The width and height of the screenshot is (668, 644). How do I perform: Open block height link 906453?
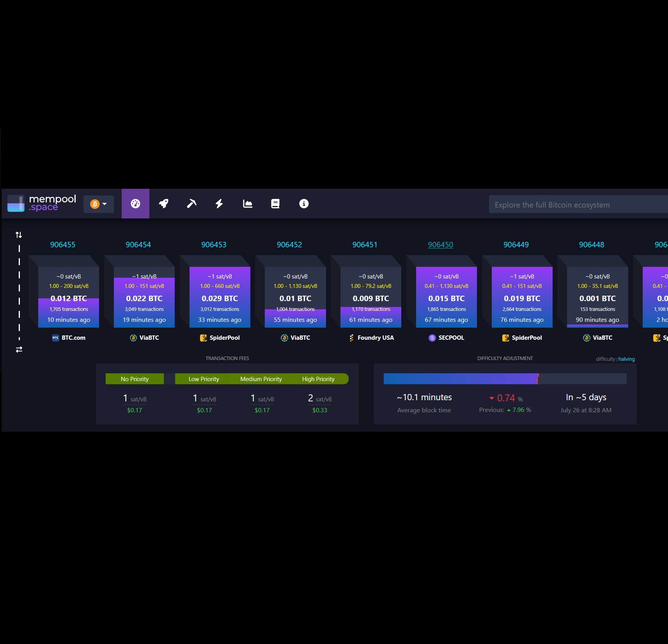click(214, 245)
